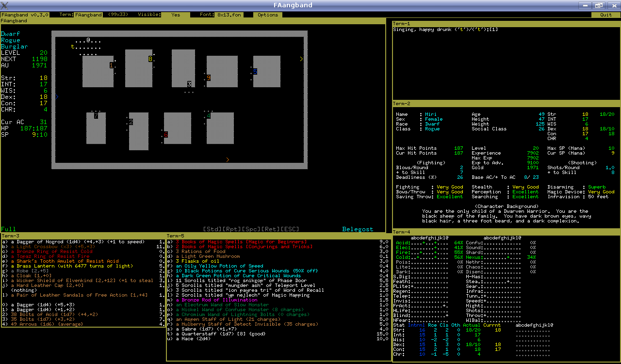
Task: Click the green store entrance number 4
Action: click(208, 115)
